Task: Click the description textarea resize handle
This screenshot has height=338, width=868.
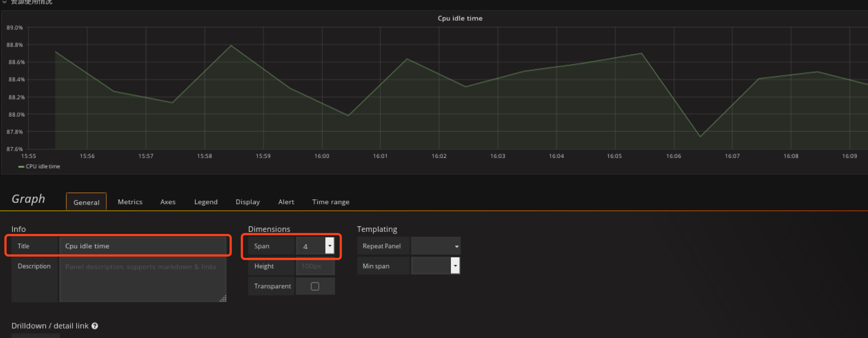Action: coord(223,299)
